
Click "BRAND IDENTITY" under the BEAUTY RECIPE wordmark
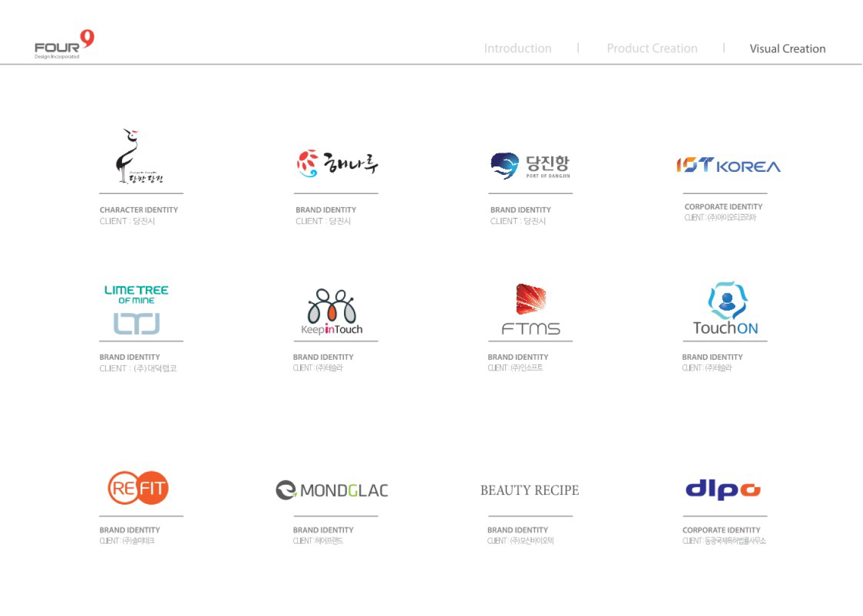coord(518,530)
